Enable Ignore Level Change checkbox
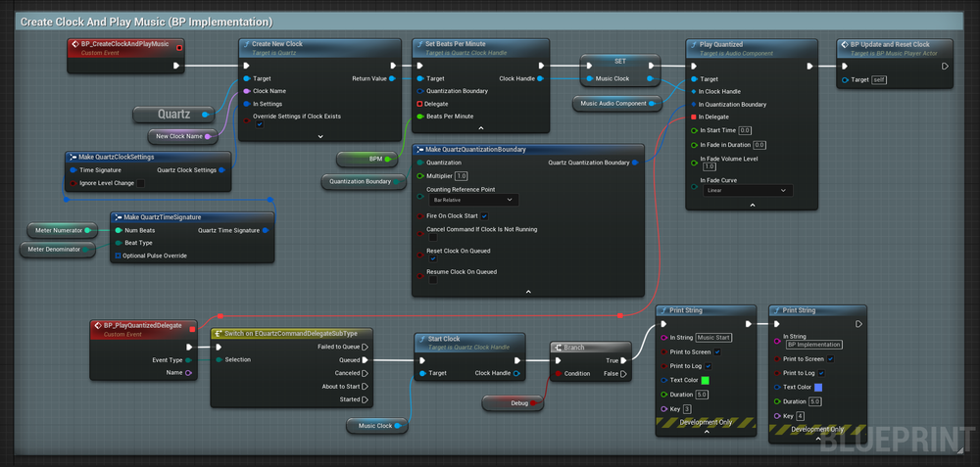Image resolution: width=980 pixels, height=467 pixels. click(140, 183)
